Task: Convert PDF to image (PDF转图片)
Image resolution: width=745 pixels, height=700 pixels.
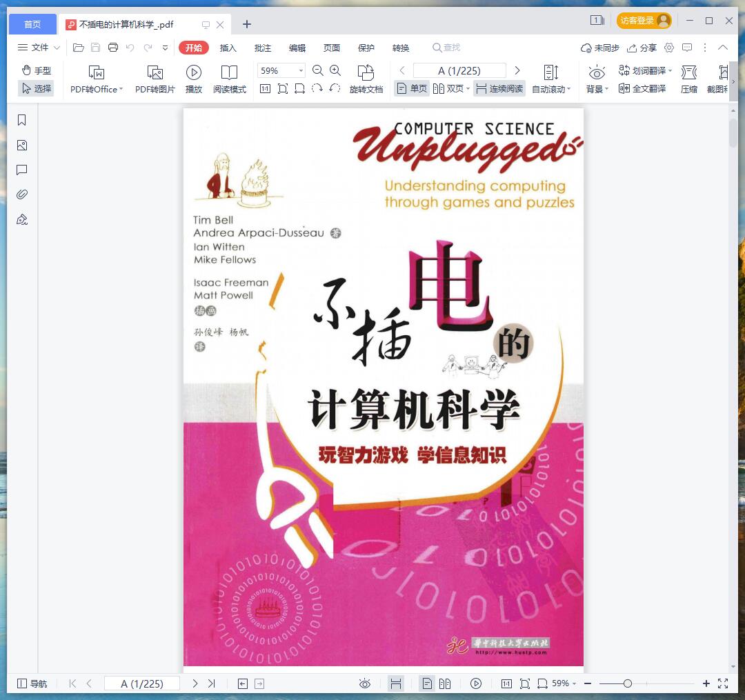Action: [x=155, y=79]
